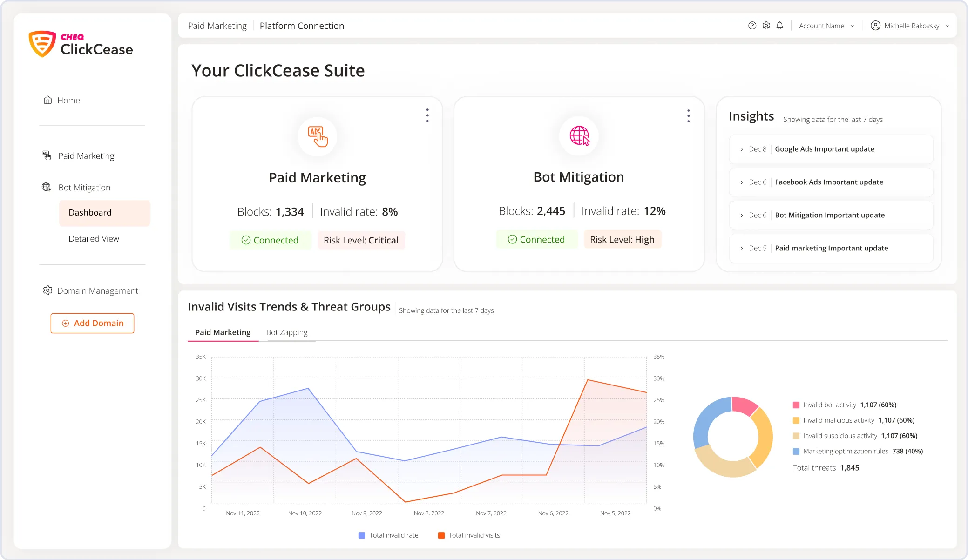Open Bot Mitigation card three-dot menu
This screenshot has height=560, width=968.
[688, 116]
